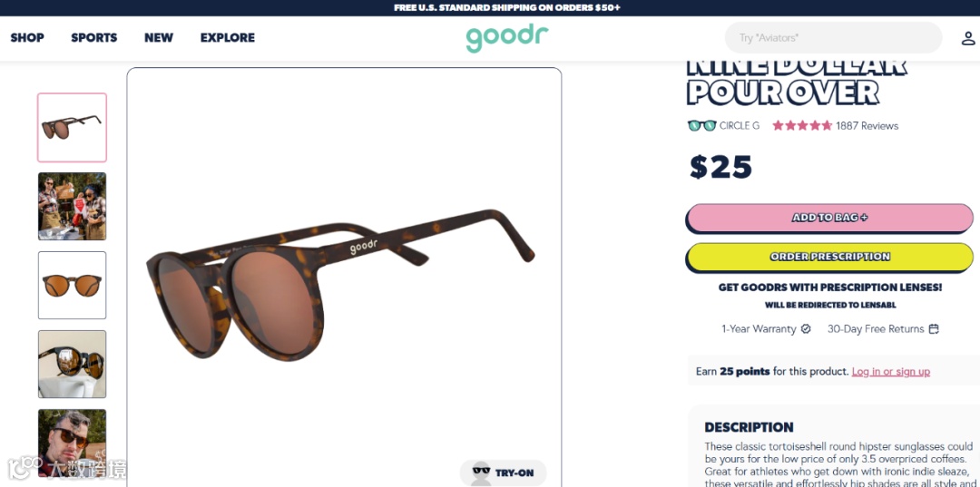Screen dimensions: 980x487
Task: Select the front-view sunglasses thumbnail
Action: (x=72, y=286)
